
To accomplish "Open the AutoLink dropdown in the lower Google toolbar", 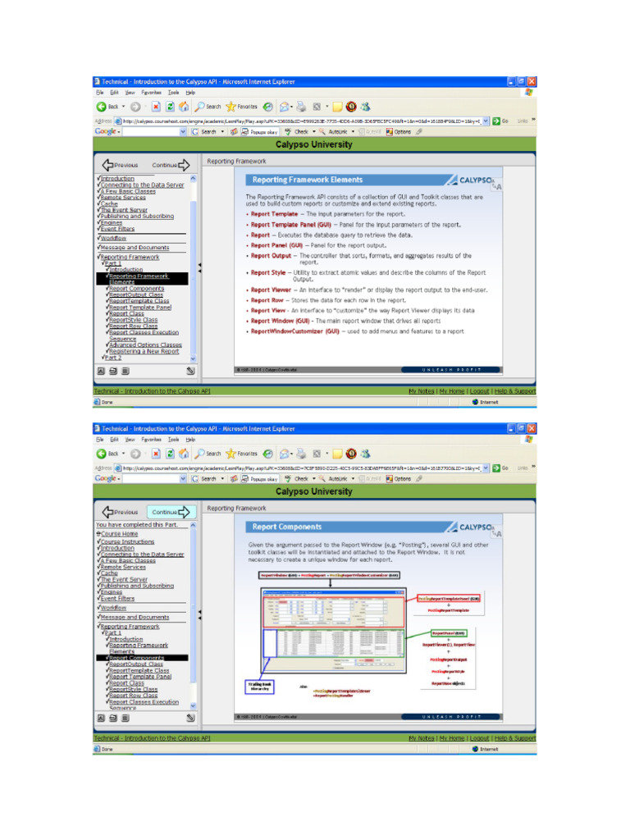I will click(x=353, y=479).
